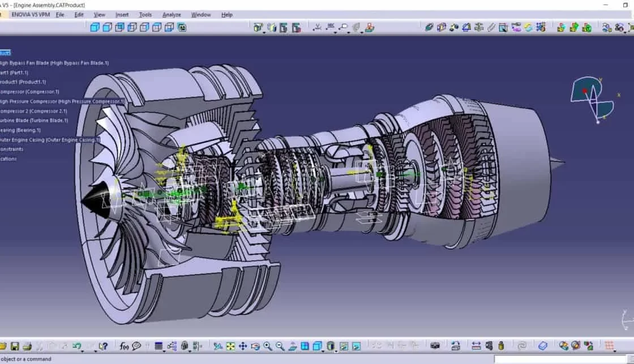Open the Insert menu
This screenshot has width=634, height=364.
coord(122,15)
